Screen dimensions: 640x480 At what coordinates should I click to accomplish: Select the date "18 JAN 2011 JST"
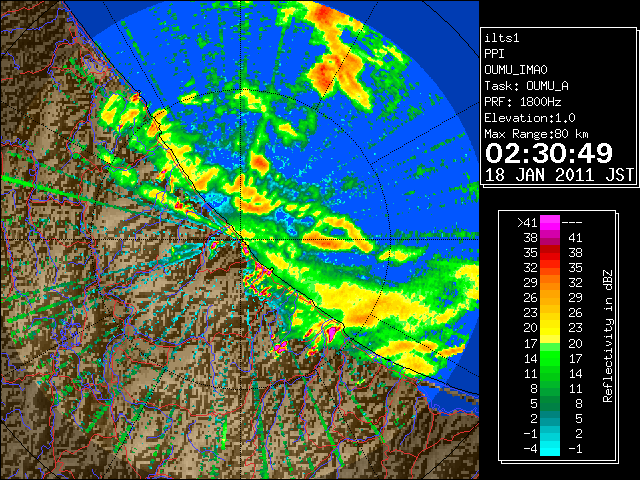(560, 175)
